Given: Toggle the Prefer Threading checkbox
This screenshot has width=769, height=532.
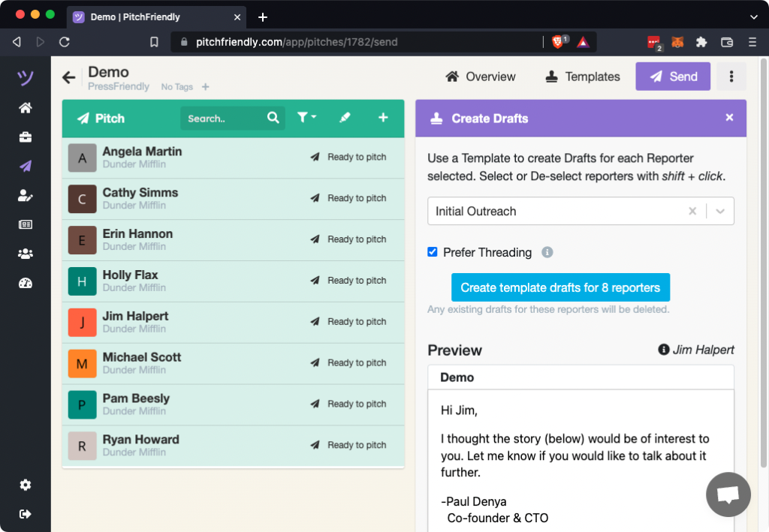Looking at the screenshot, I should point(433,252).
